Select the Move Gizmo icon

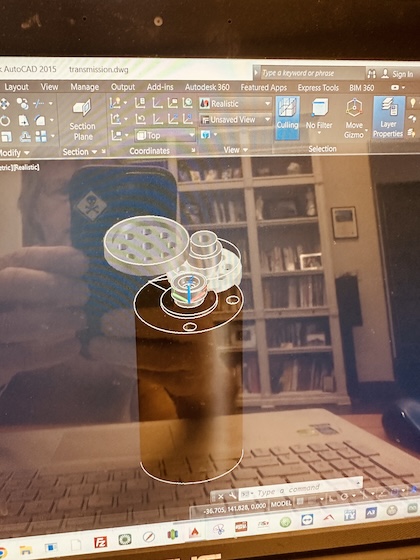[354, 118]
